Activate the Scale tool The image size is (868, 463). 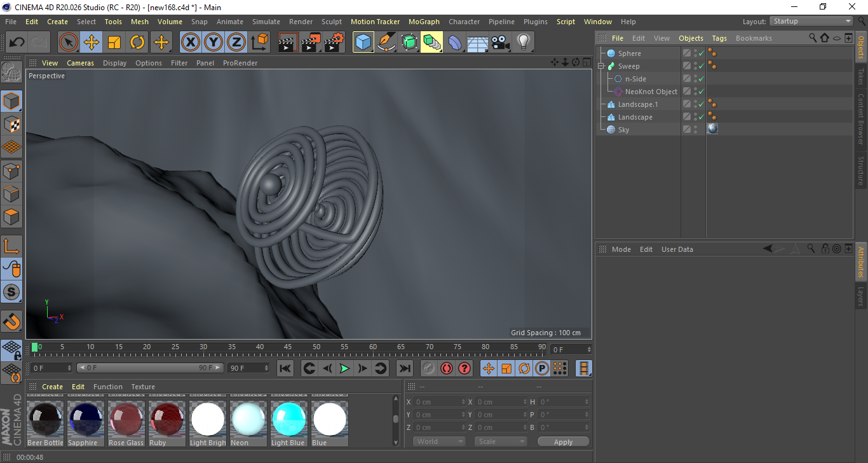click(x=114, y=43)
